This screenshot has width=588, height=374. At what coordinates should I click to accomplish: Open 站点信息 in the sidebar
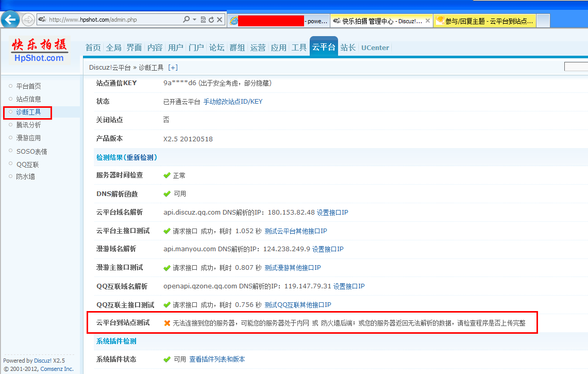pyautogui.click(x=28, y=99)
